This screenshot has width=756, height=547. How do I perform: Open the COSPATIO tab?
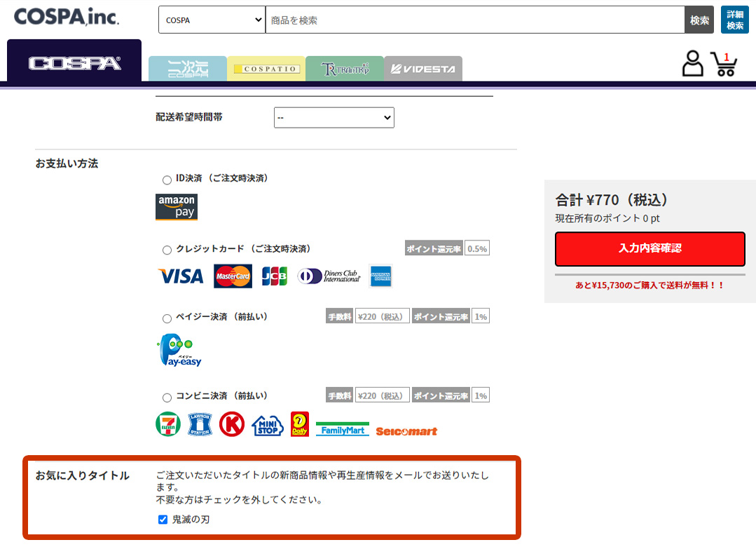[266, 69]
